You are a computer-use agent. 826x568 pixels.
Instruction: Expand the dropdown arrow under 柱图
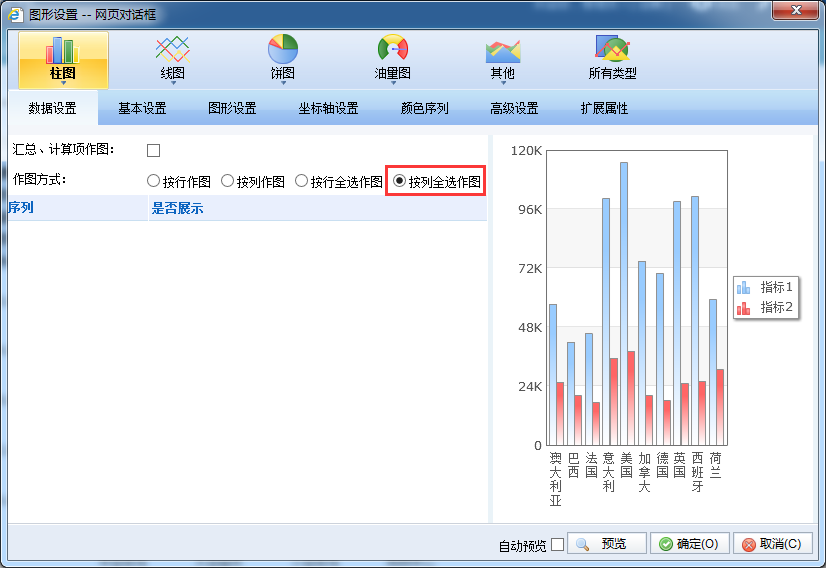tap(63, 83)
